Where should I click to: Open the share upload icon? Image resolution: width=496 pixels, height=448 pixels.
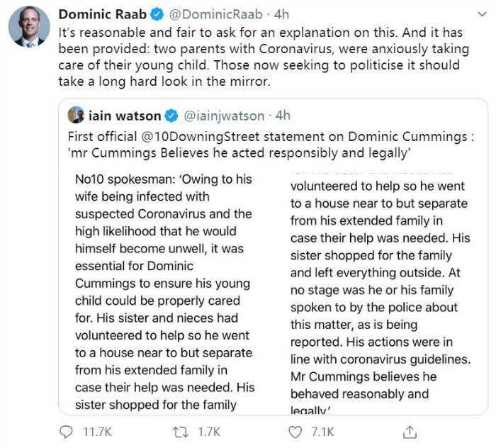pyautogui.click(x=410, y=431)
